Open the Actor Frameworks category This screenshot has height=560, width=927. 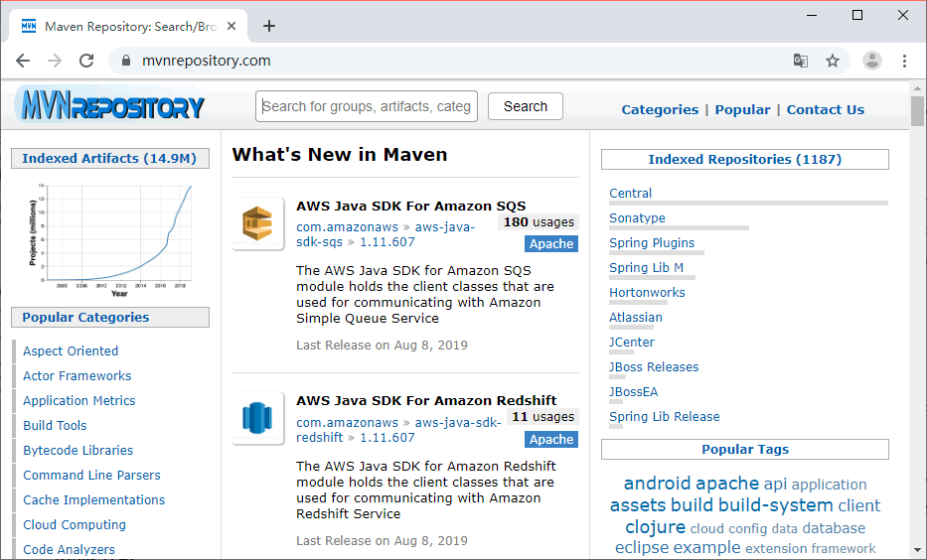[x=77, y=375]
